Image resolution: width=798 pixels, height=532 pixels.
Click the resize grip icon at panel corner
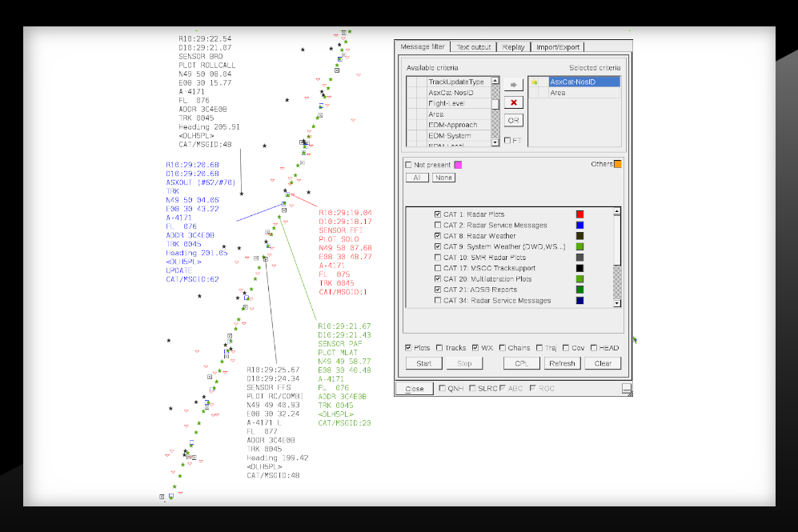pyautogui.click(x=627, y=389)
